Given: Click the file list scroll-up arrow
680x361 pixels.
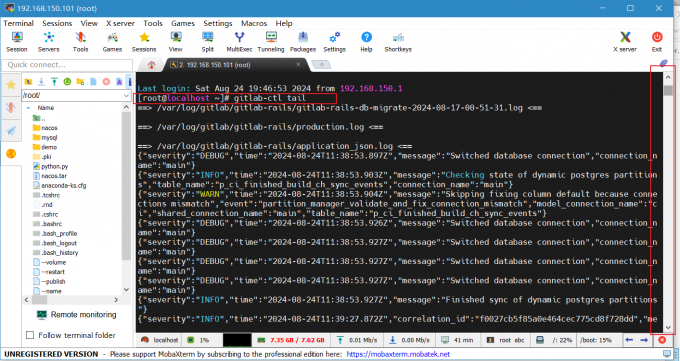Looking at the screenshot, I should pos(126,107).
